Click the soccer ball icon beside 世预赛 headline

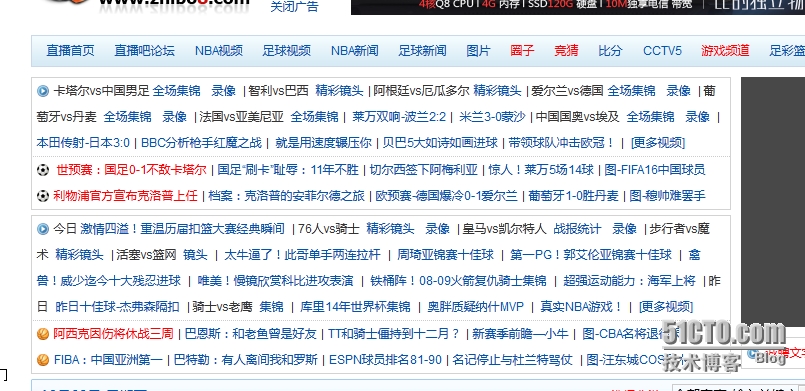pyautogui.click(x=43, y=170)
